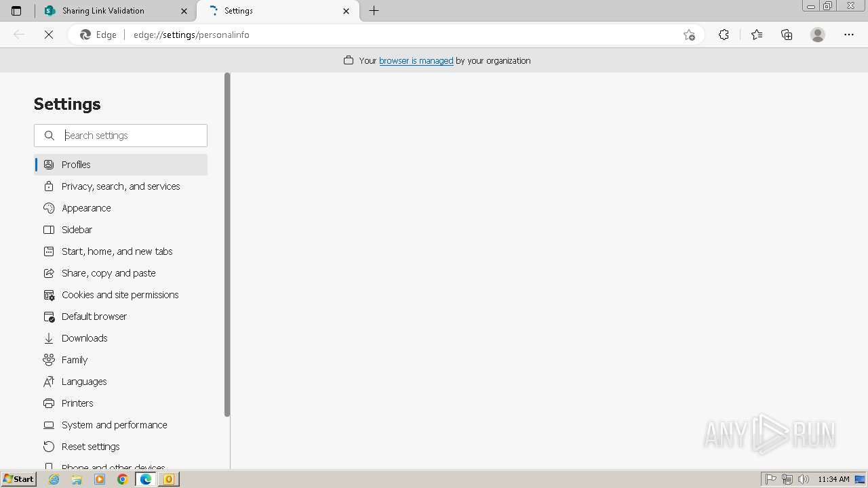Follow the 'browser is managed' link
Viewport: 868px width, 488px height.
(x=416, y=60)
